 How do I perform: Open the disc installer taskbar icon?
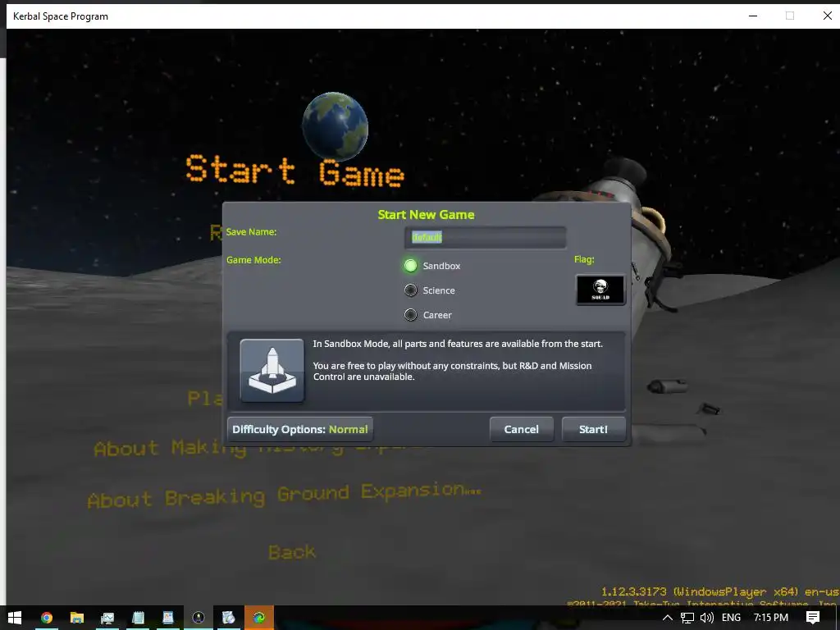pyautogui.click(x=229, y=618)
